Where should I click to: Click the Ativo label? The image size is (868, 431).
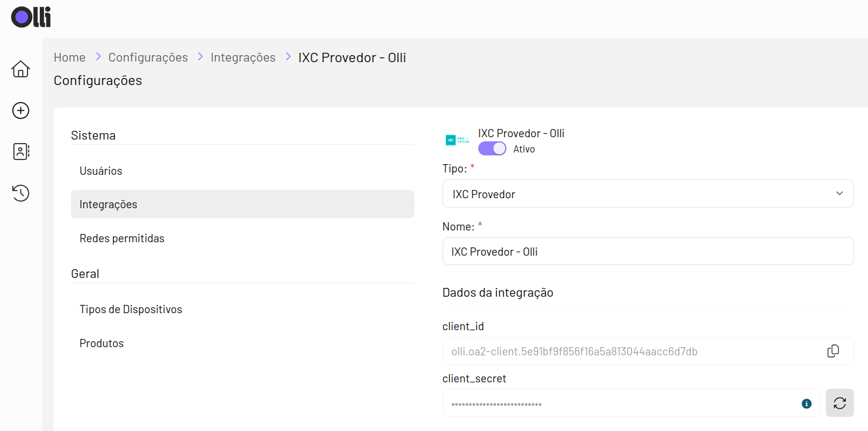(524, 149)
